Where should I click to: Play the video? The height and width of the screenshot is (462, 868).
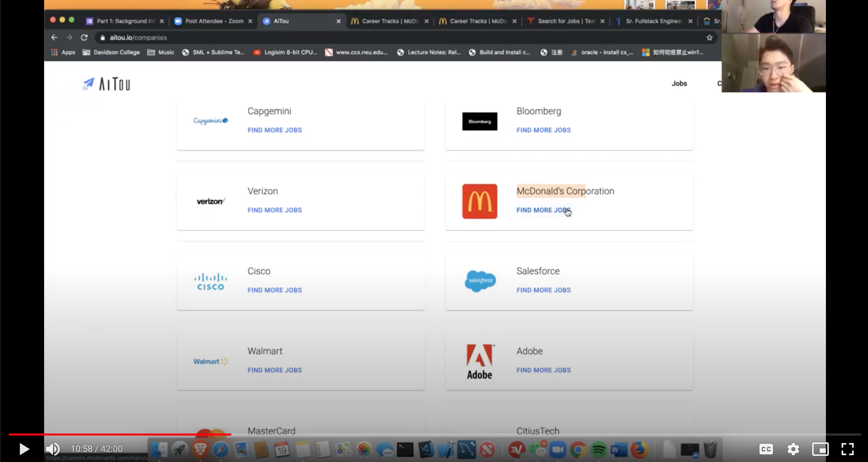tap(24, 449)
